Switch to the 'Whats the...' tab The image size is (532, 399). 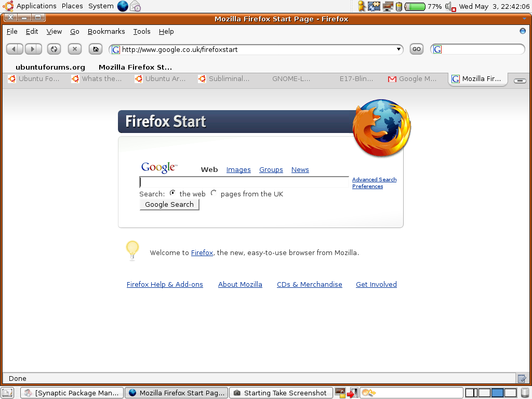coord(97,79)
